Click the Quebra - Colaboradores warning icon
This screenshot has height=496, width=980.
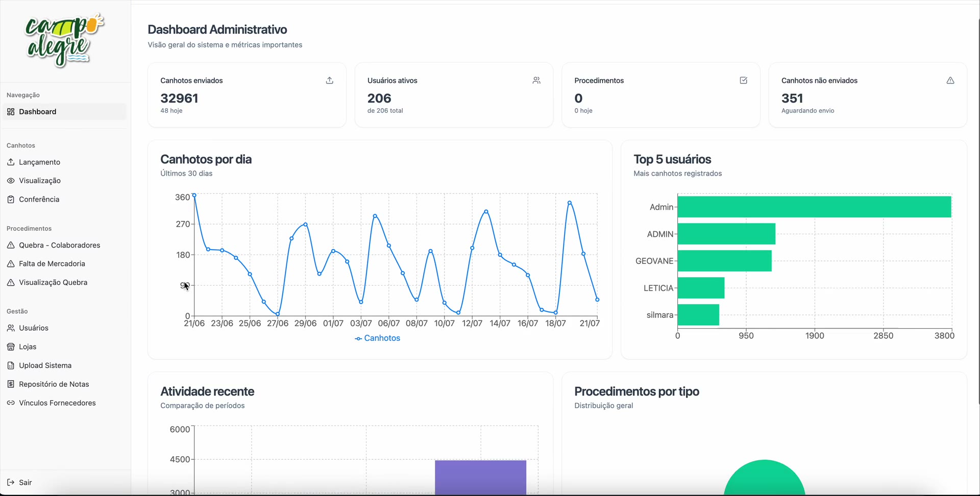tap(11, 245)
